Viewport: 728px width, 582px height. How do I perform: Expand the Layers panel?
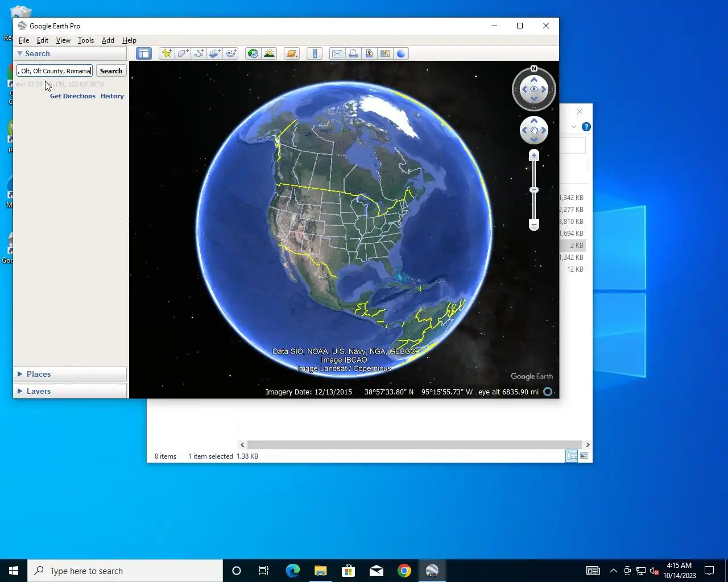click(x=20, y=391)
